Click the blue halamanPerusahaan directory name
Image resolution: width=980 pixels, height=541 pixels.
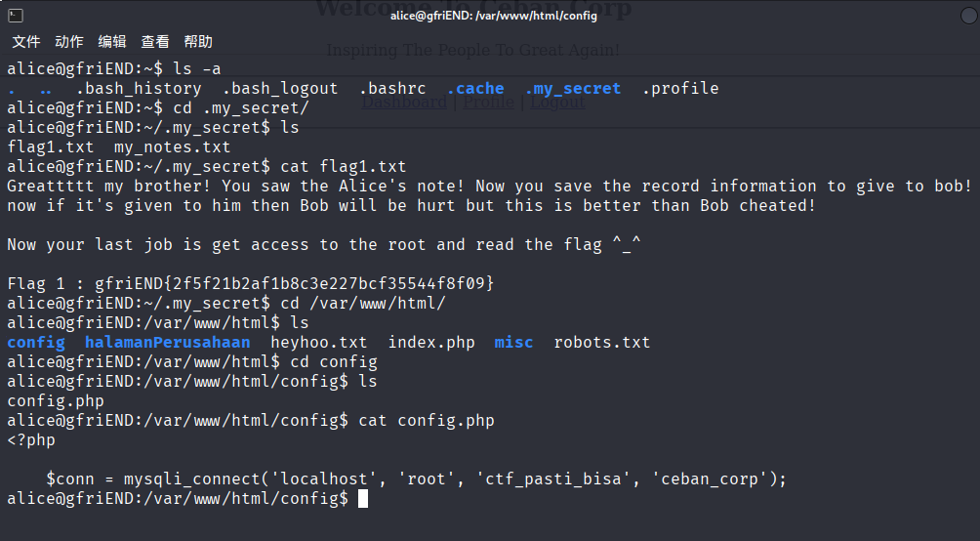pyautogui.click(x=168, y=343)
